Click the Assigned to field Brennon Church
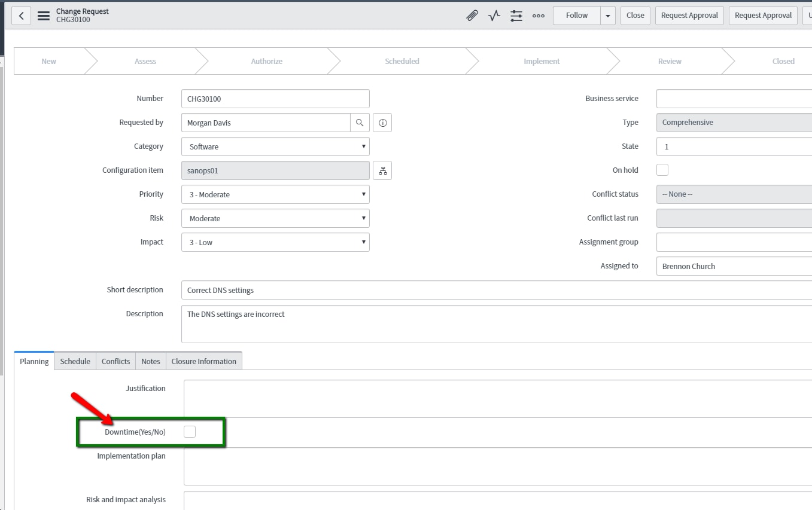The height and width of the screenshot is (510, 812). (x=734, y=266)
